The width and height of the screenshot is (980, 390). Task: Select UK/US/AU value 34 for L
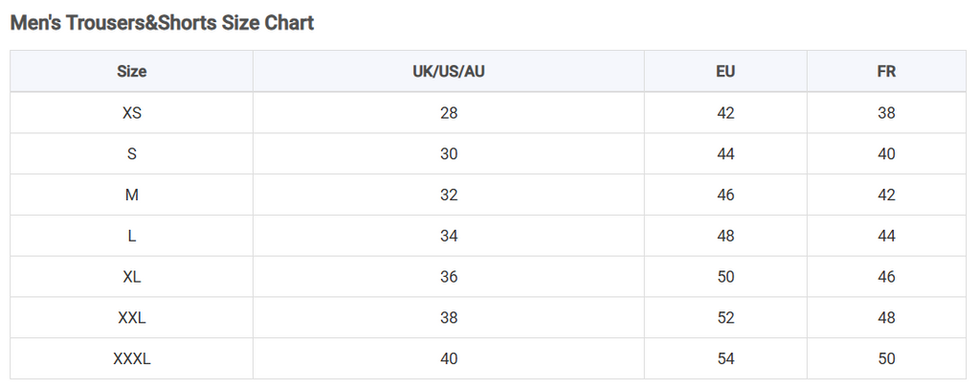pos(449,236)
